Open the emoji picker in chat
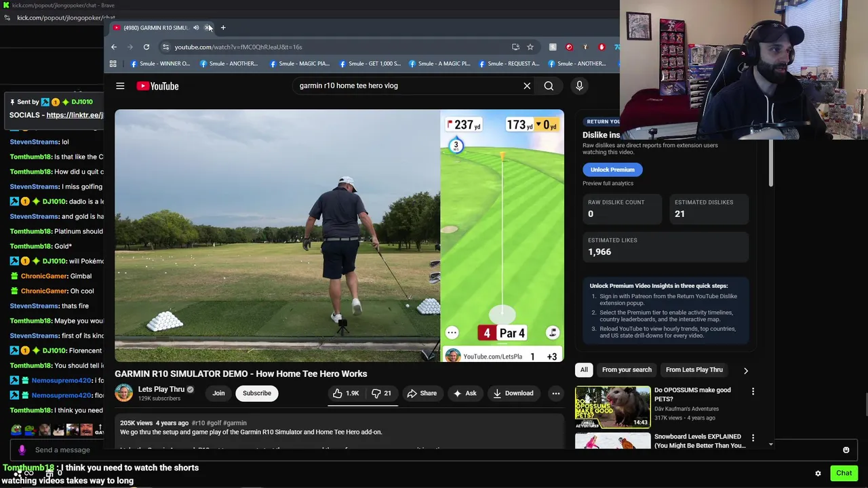This screenshot has width=868, height=488. coord(846,450)
